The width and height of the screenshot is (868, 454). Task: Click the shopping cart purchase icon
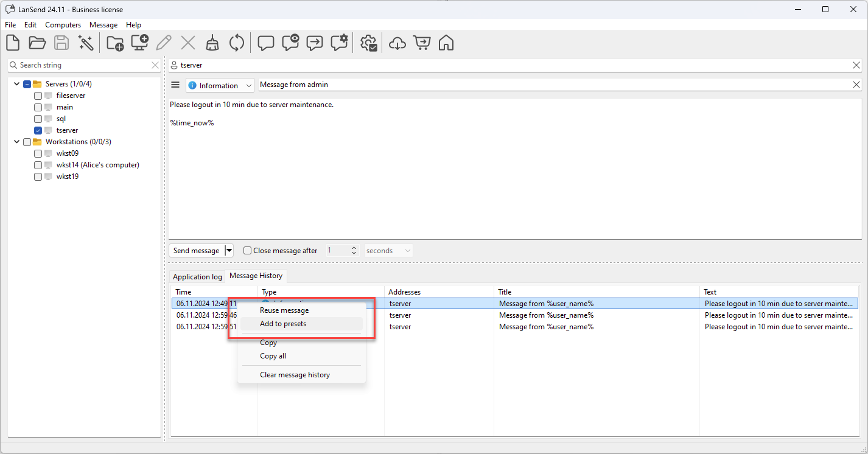point(421,43)
